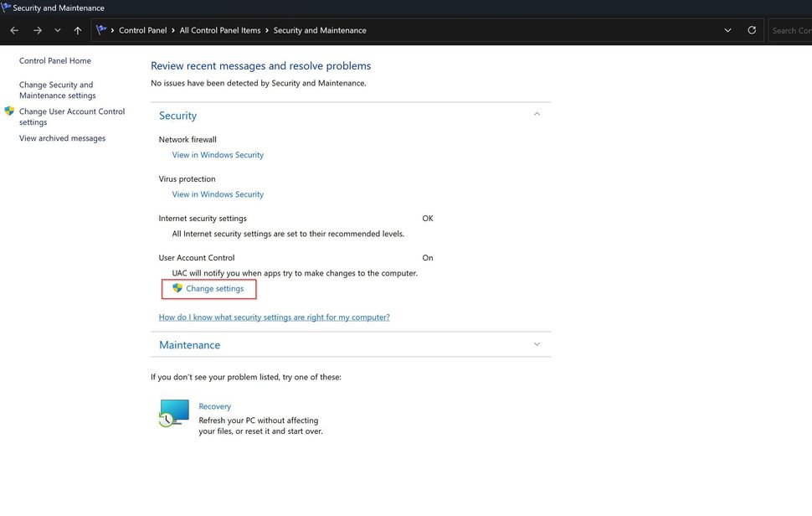
Task: Click inside the search box
Action: (791, 29)
